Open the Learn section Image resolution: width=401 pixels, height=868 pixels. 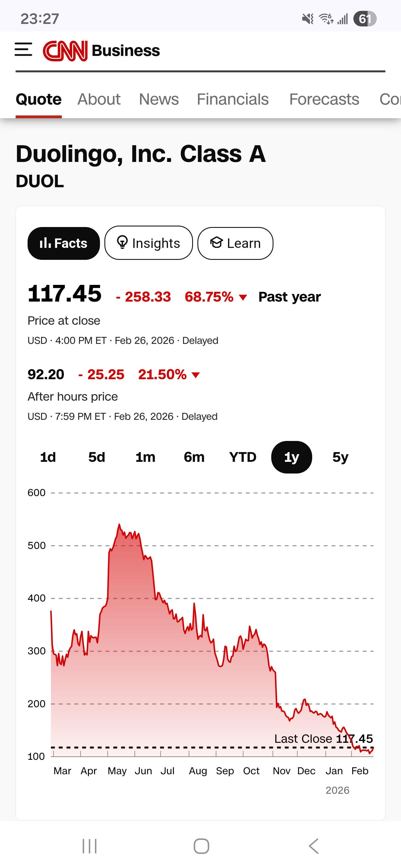(235, 243)
